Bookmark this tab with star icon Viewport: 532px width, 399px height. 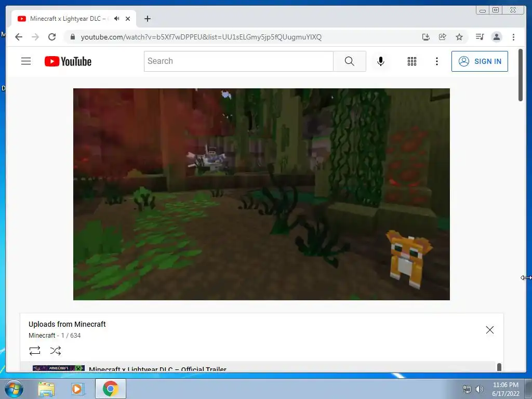(x=459, y=37)
